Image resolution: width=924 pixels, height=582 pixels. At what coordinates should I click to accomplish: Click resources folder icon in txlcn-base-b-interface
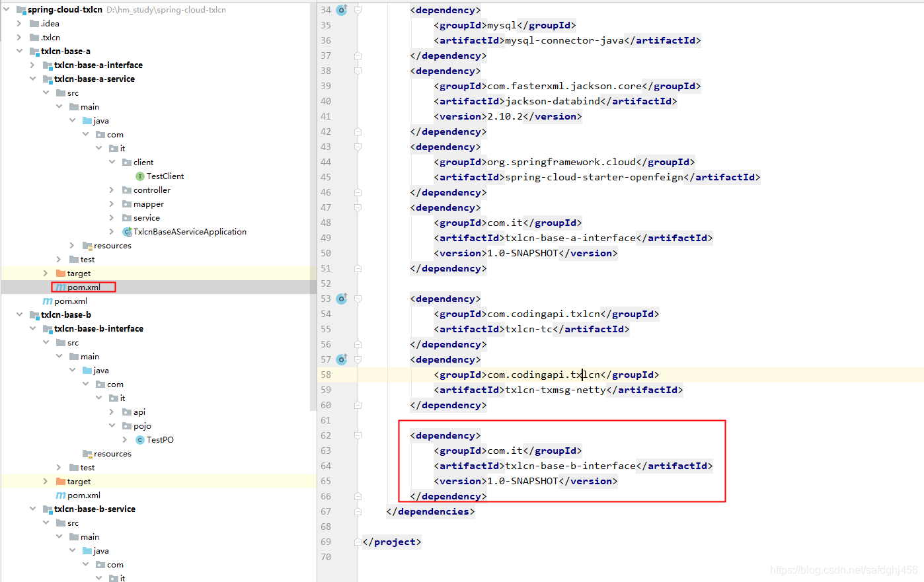pyautogui.click(x=87, y=454)
